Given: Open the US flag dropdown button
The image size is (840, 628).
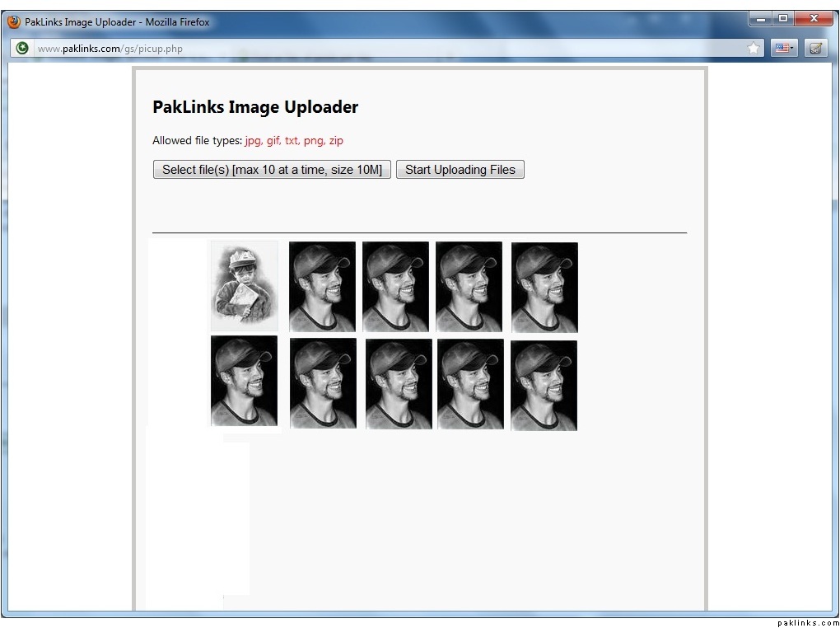Looking at the screenshot, I should pyautogui.click(x=784, y=48).
